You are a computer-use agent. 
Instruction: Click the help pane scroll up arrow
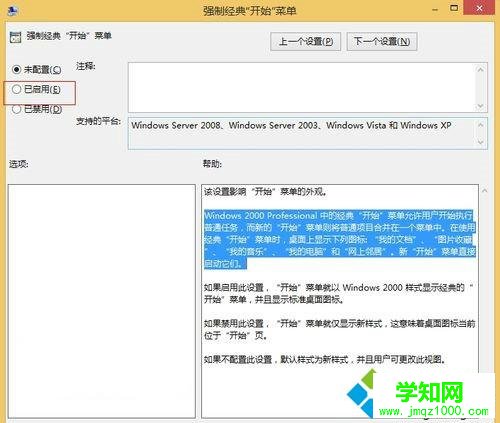click(x=485, y=191)
